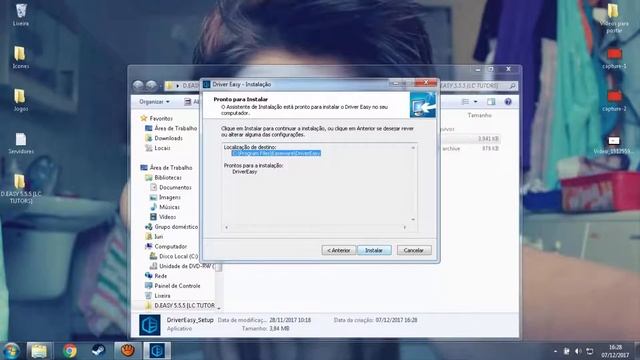
Task: Select the capture-2 desktop file
Action: click(614, 101)
